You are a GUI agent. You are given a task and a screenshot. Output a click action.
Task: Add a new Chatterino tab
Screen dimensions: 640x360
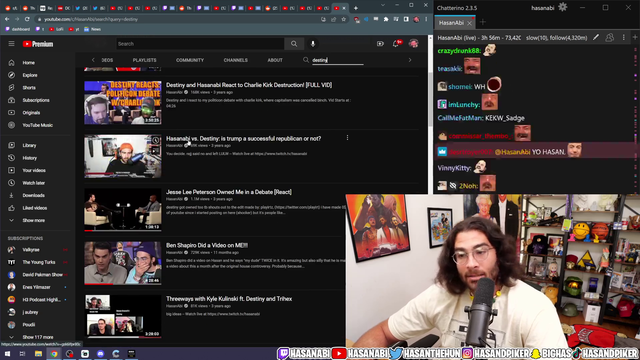483,22
